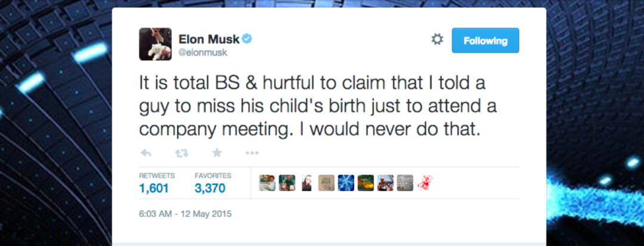This screenshot has width=644, height=246.
Task: Select the green-hat sketch portrait avatar
Action: (327, 183)
